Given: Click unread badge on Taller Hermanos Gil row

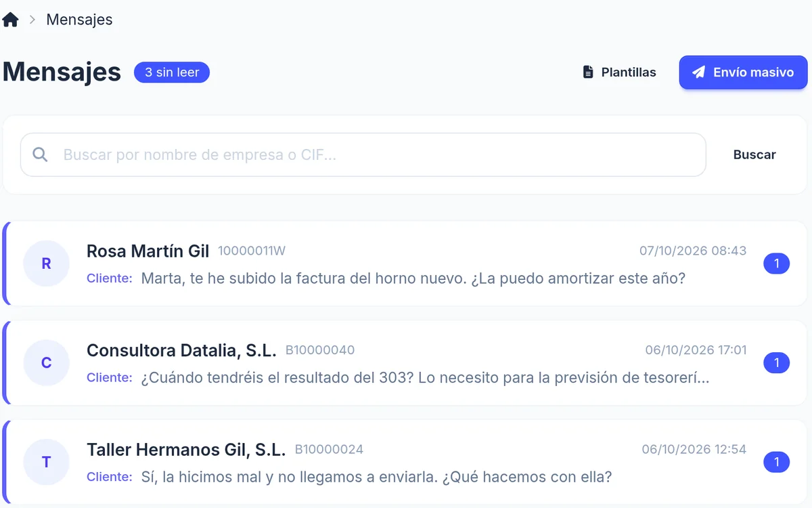Looking at the screenshot, I should pos(776,462).
